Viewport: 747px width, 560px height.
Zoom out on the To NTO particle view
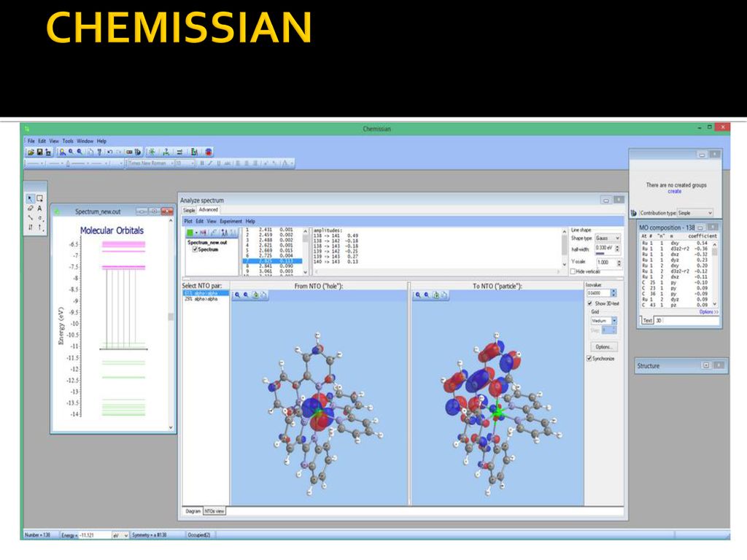(426, 295)
